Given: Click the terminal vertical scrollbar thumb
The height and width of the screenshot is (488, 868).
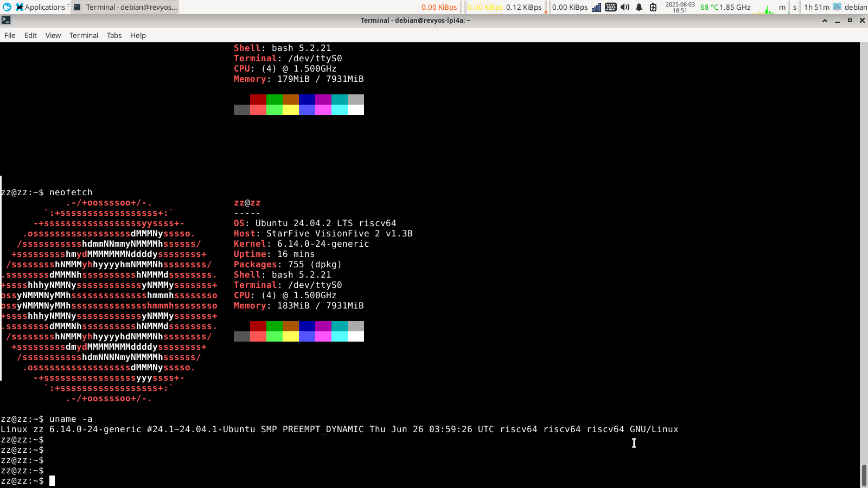Looking at the screenshot, I should (x=864, y=476).
